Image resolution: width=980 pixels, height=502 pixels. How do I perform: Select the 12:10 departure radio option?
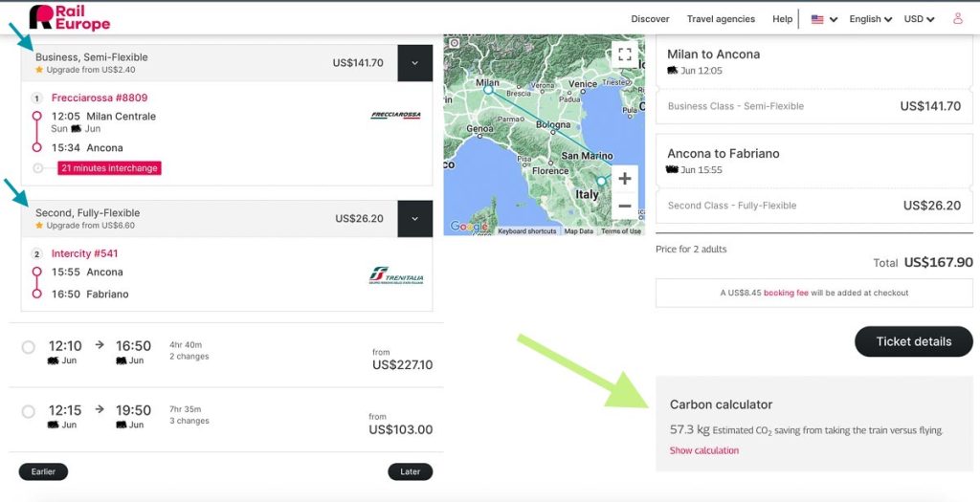tap(28, 347)
